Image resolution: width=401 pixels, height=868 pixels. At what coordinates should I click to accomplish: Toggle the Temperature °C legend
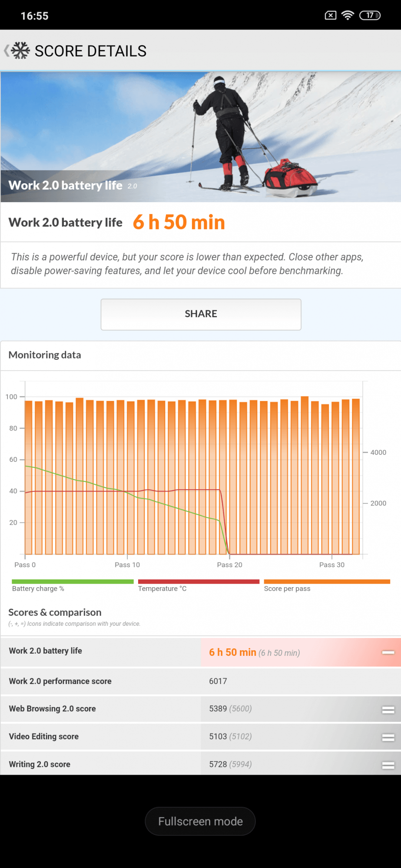click(x=199, y=585)
